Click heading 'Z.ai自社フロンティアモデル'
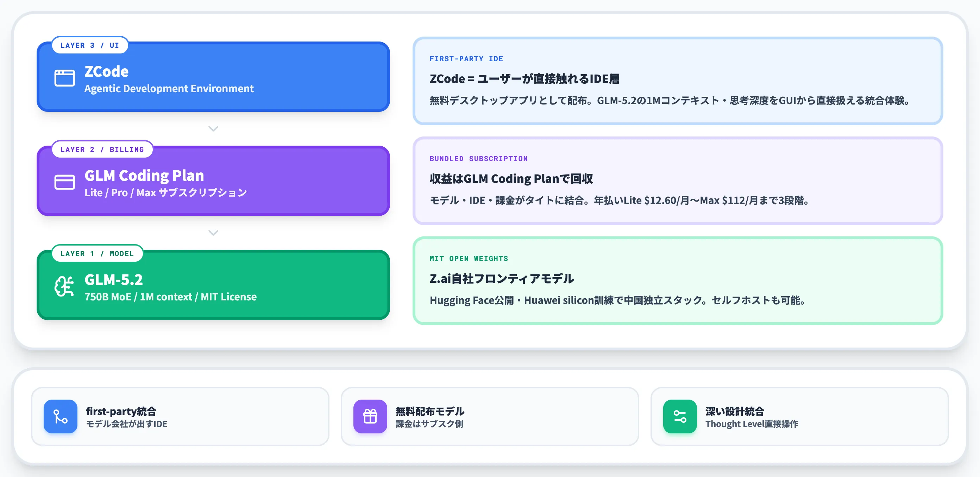Image resolution: width=980 pixels, height=477 pixels. click(x=502, y=279)
